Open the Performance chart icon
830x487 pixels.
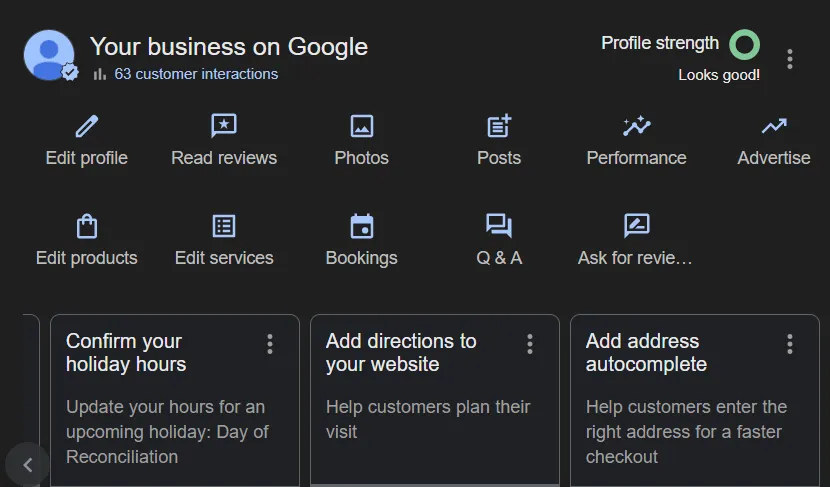(636, 126)
